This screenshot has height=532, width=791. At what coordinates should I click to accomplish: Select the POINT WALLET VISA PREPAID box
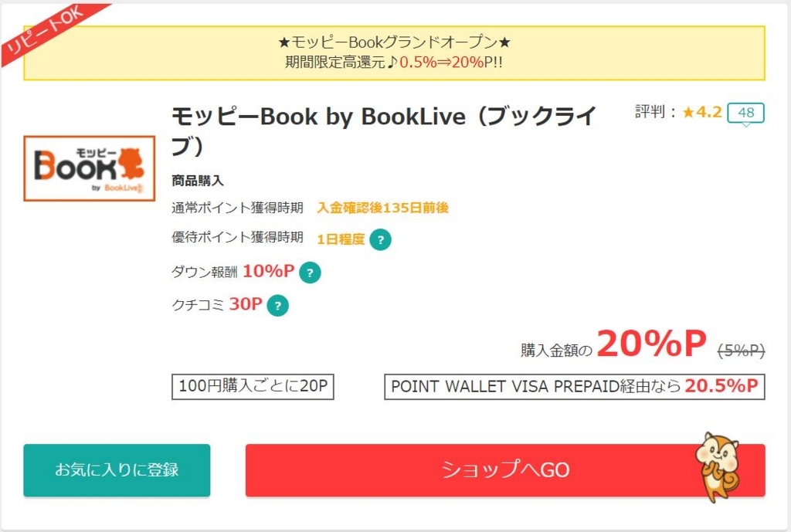[575, 387]
